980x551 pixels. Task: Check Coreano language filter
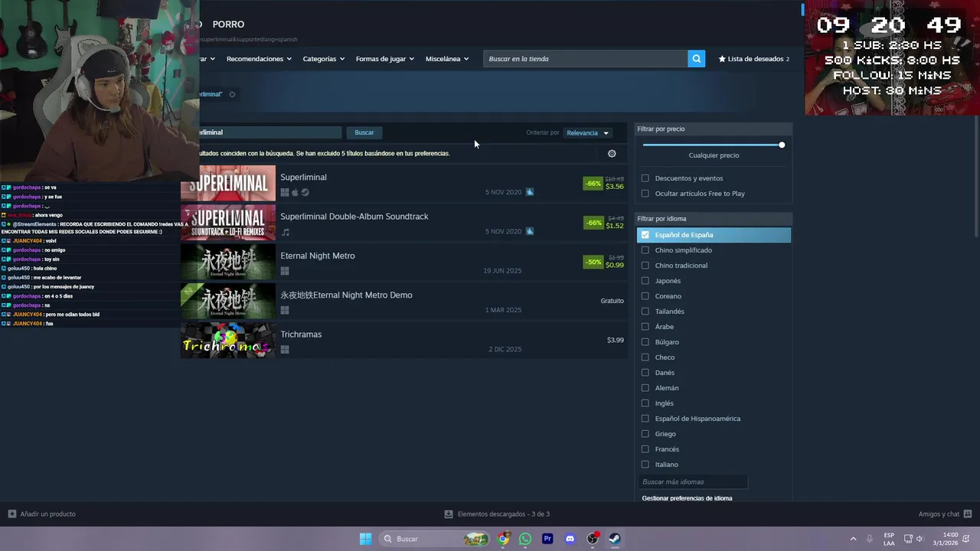[645, 296]
